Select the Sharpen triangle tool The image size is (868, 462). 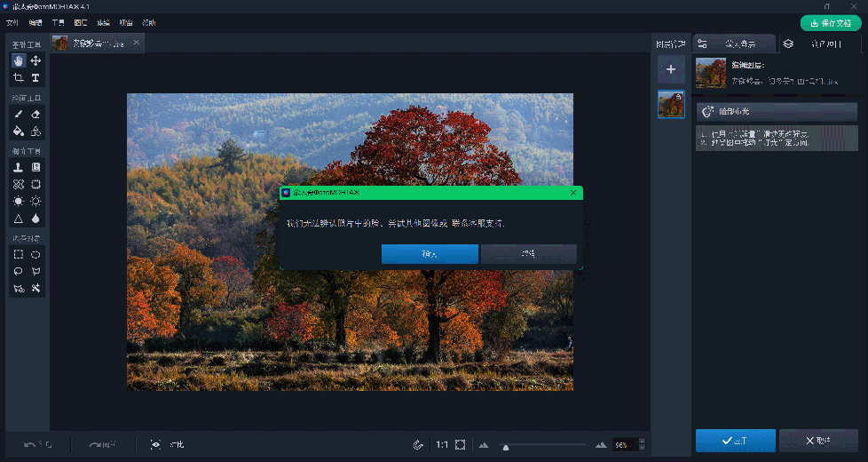(19, 219)
